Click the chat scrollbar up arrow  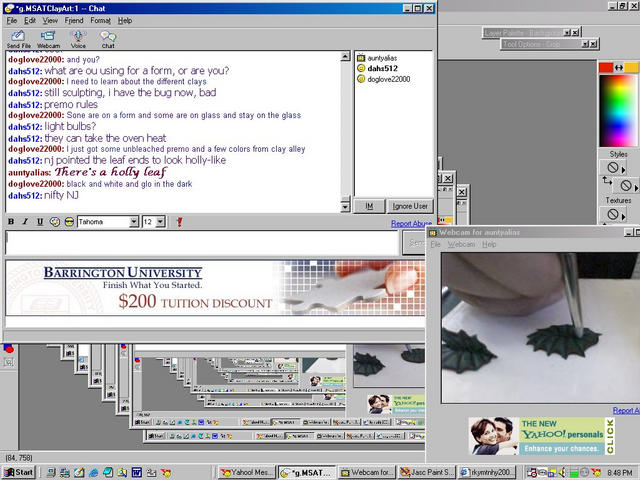pos(345,56)
